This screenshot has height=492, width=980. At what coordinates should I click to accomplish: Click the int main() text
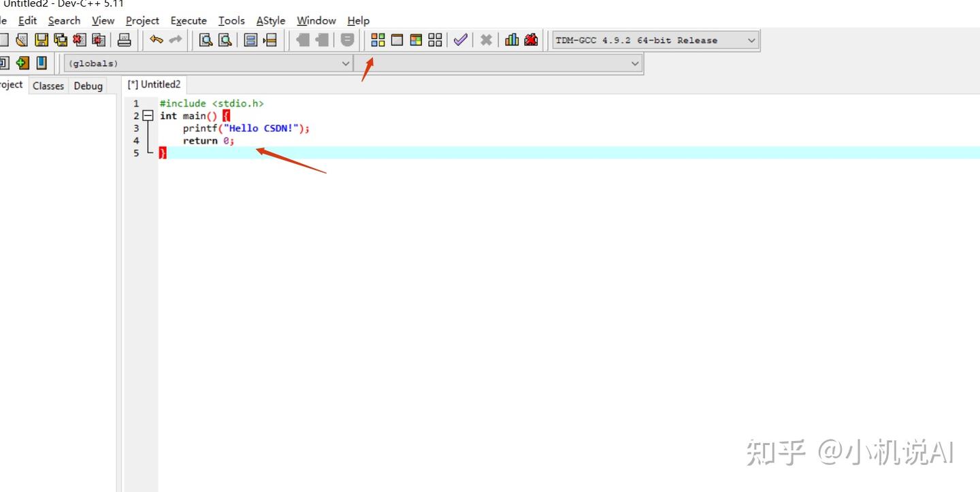(x=189, y=116)
